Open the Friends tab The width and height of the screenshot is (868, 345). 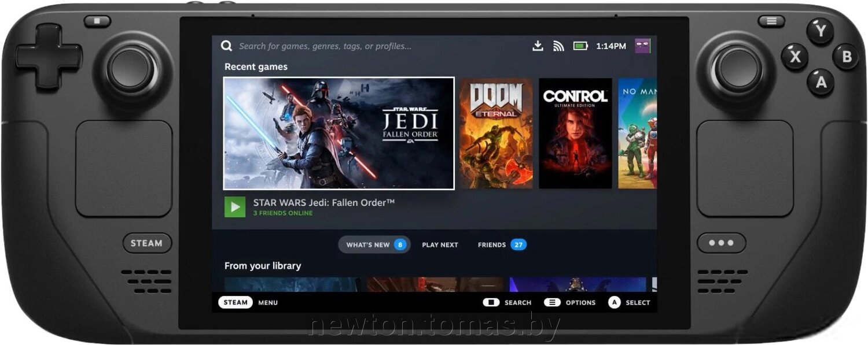(501, 245)
